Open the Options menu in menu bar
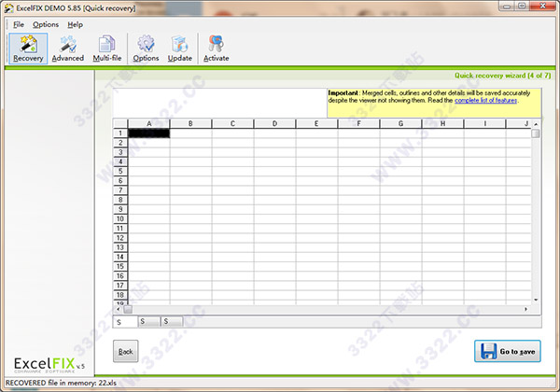Viewport: 560px width, 392px height. (46, 24)
